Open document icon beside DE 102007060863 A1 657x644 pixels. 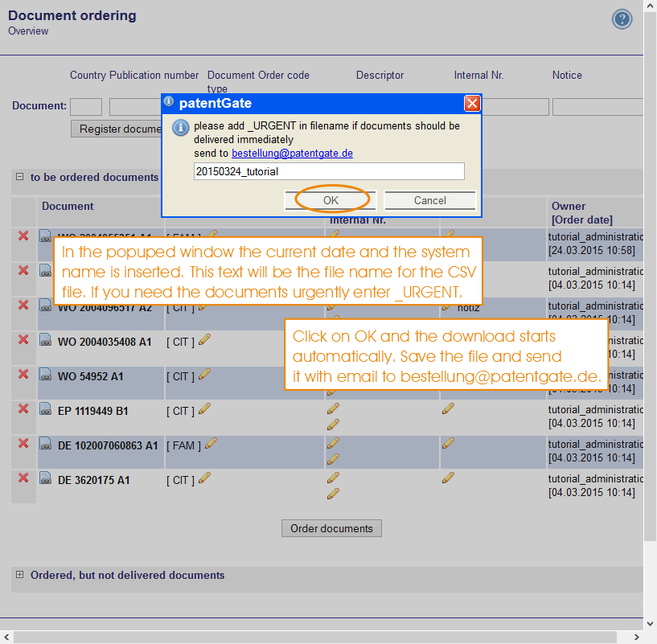[45, 443]
